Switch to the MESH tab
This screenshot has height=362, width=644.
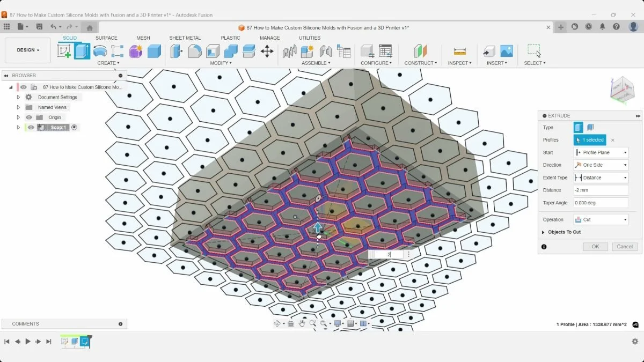[143, 38]
